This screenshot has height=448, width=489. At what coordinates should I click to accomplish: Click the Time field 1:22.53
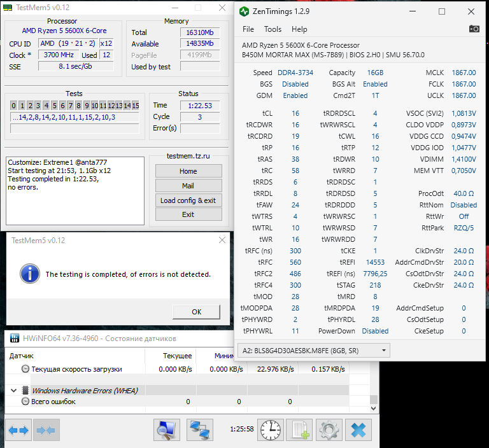point(200,106)
